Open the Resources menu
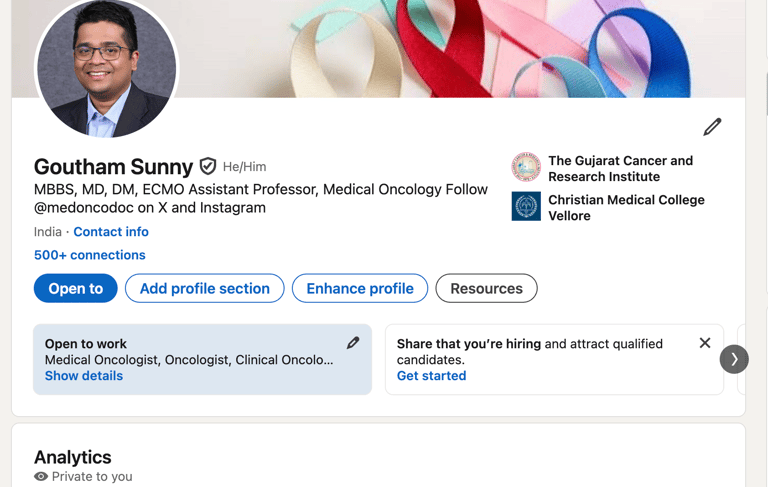The image size is (768, 487). (x=486, y=288)
